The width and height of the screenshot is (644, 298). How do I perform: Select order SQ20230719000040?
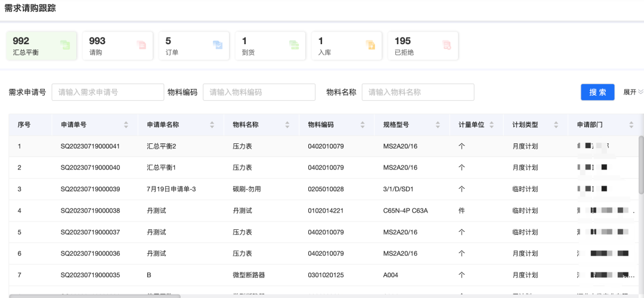(91, 168)
